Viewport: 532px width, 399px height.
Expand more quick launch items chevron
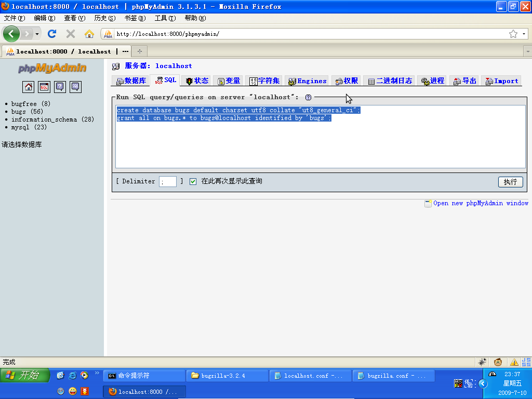tap(97, 373)
